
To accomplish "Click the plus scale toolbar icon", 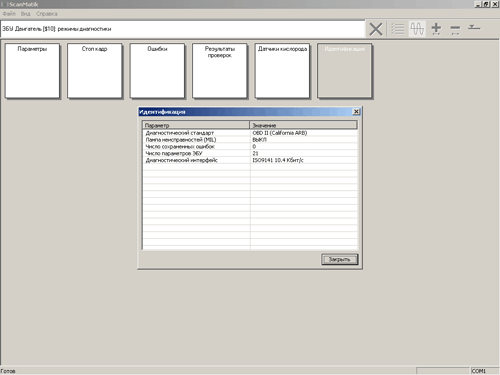I will 436,29.
